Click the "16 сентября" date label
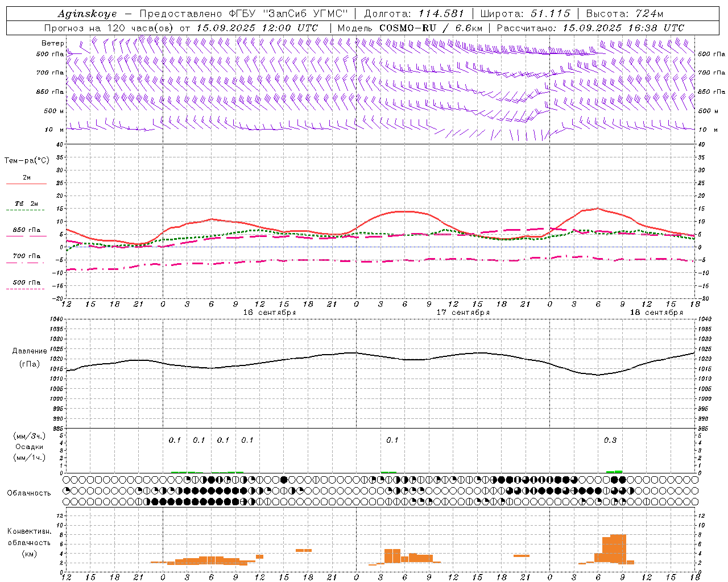Viewport: 728px width, 582px height. pos(270,313)
